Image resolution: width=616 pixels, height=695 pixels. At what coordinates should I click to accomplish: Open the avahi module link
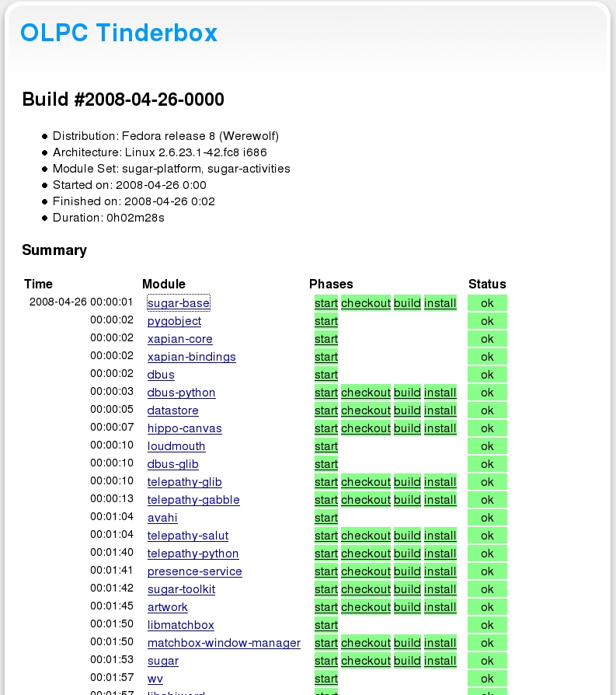click(x=162, y=518)
